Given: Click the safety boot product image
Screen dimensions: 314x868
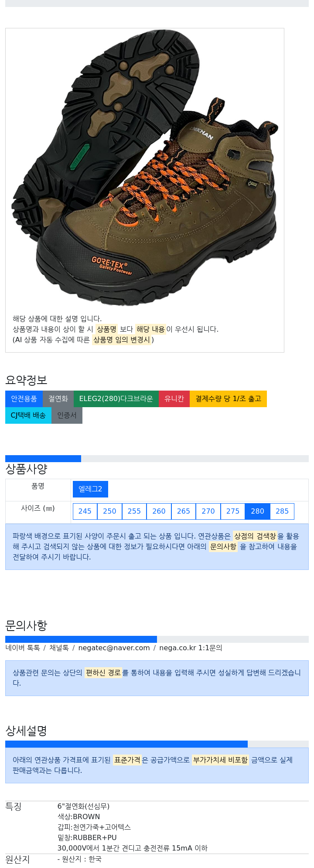Looking at the screenshot, I should click(x=145, y=168).
